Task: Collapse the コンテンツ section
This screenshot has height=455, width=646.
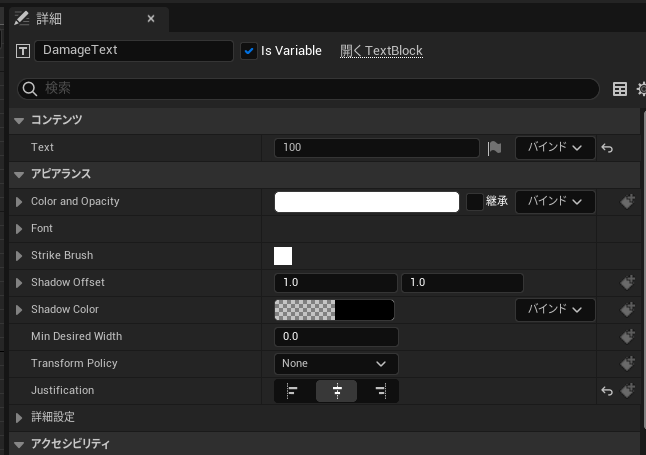Action: [19, 121]
